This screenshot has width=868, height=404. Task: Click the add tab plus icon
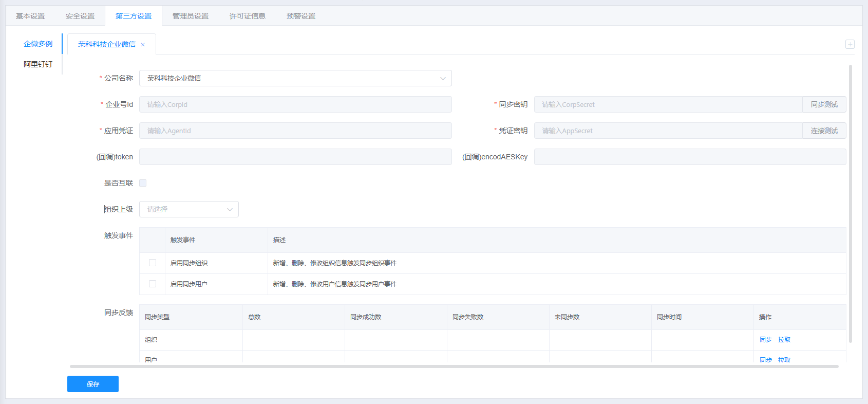[850, 44]
